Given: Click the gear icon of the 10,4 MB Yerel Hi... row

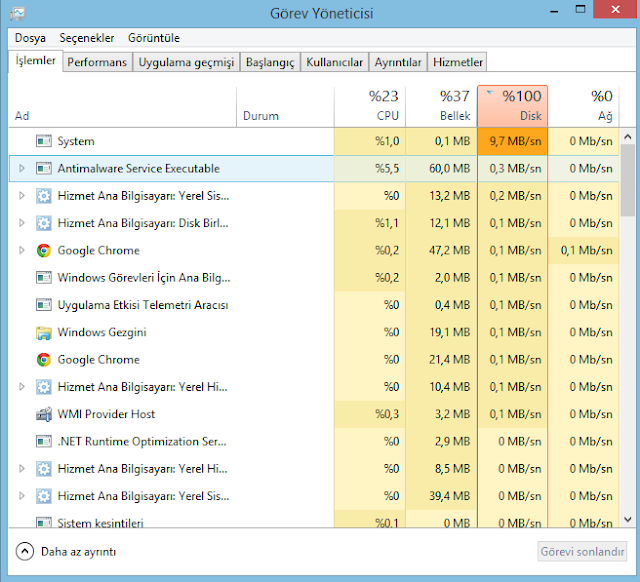Looking at the screenshot, I should (44, 387).
